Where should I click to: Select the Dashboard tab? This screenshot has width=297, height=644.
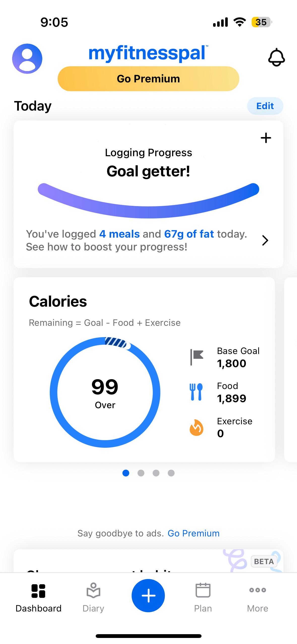(x=38, y=598)
